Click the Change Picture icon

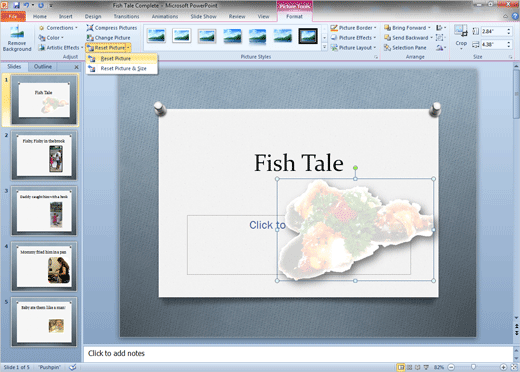point(90,38)
